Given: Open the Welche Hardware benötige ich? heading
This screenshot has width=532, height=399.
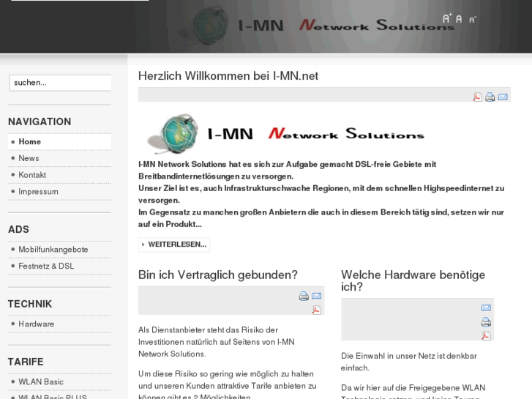Looking at the screenshot, I should click(x=413, y=280).
